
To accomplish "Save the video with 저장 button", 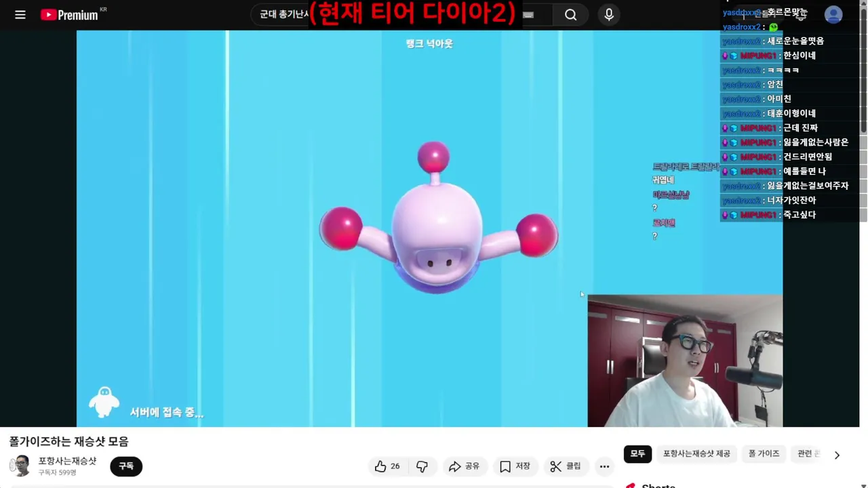I will 515,466.
